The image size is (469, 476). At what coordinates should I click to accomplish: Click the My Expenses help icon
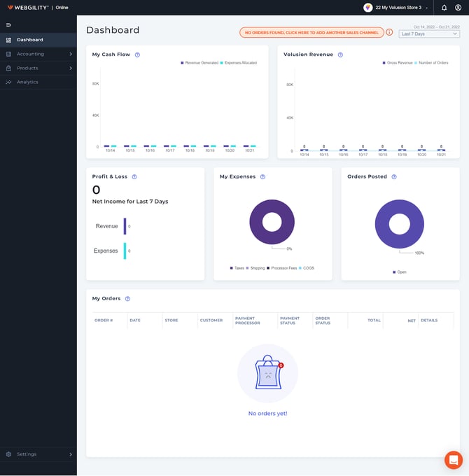click(x=263, y=177)
